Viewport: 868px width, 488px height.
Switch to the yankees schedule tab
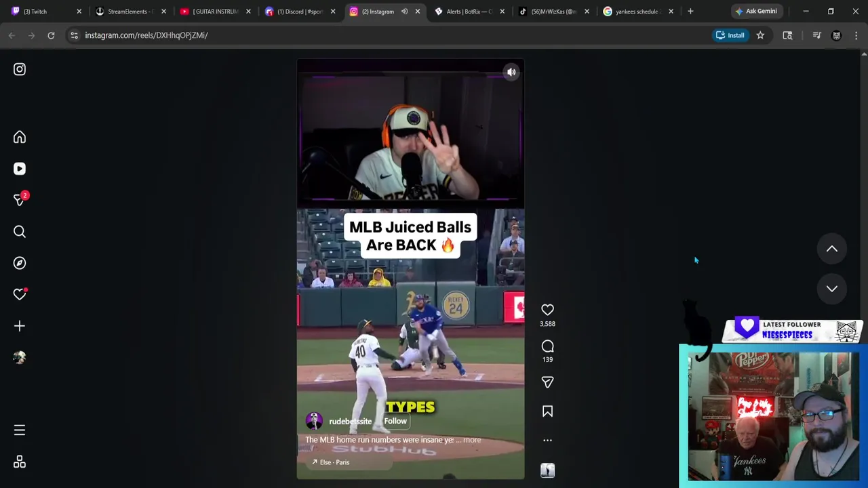point(637,12)
